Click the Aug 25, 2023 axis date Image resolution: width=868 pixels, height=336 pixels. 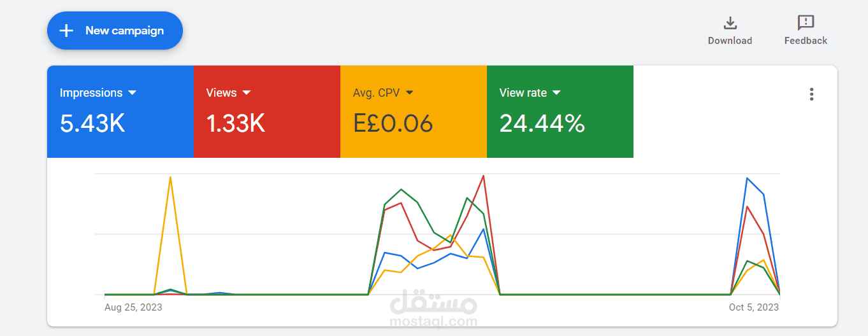coord(133,307)
